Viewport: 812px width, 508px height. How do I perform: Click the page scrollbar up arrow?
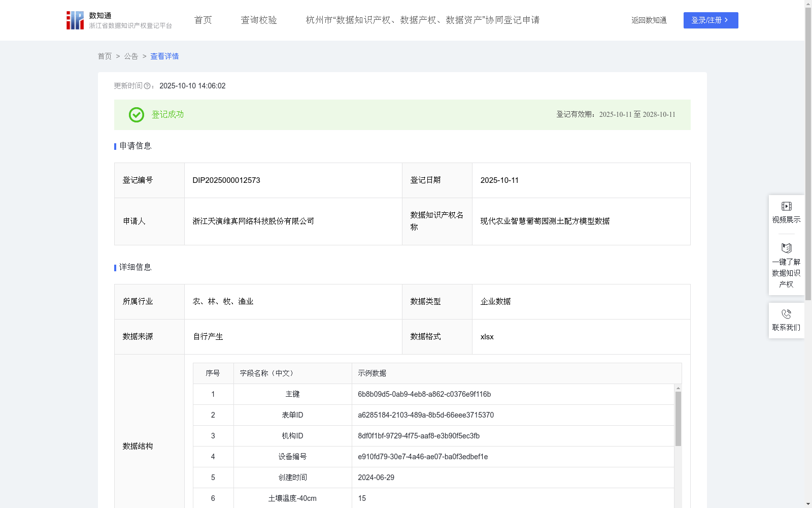[808, 4]
